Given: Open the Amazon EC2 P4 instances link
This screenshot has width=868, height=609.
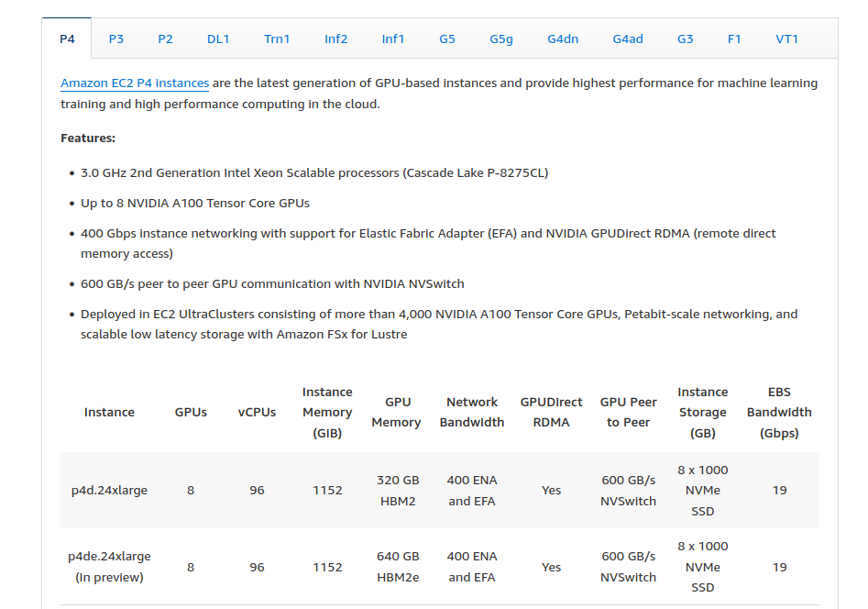Looking at the screenshot, I should [x=135, y=83].
